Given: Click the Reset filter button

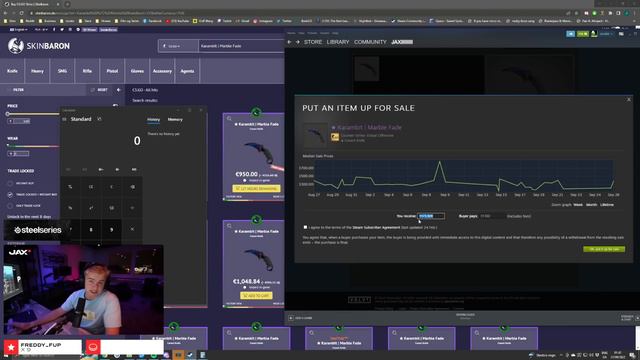Looking at the screenshot, I should (100, 90).
